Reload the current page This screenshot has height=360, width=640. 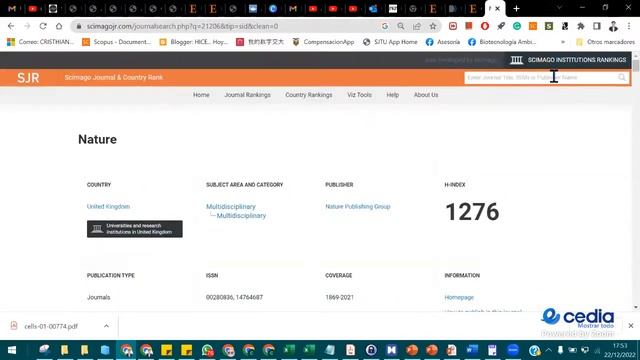[43, 26]
